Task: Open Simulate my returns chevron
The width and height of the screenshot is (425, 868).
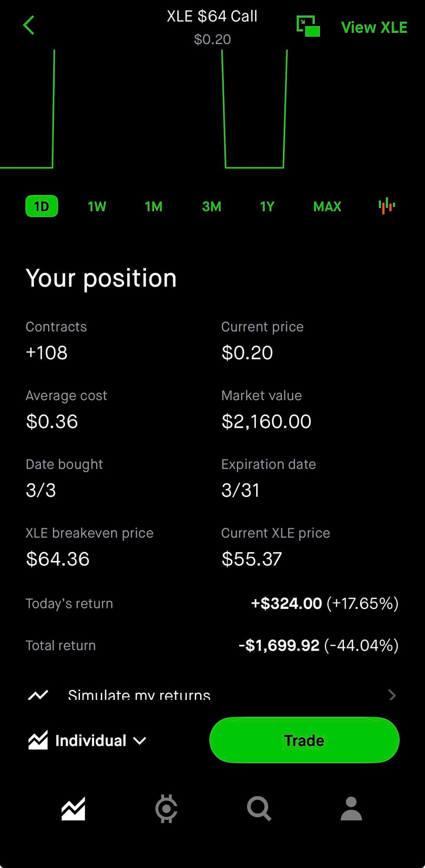Action: [392, 695]
